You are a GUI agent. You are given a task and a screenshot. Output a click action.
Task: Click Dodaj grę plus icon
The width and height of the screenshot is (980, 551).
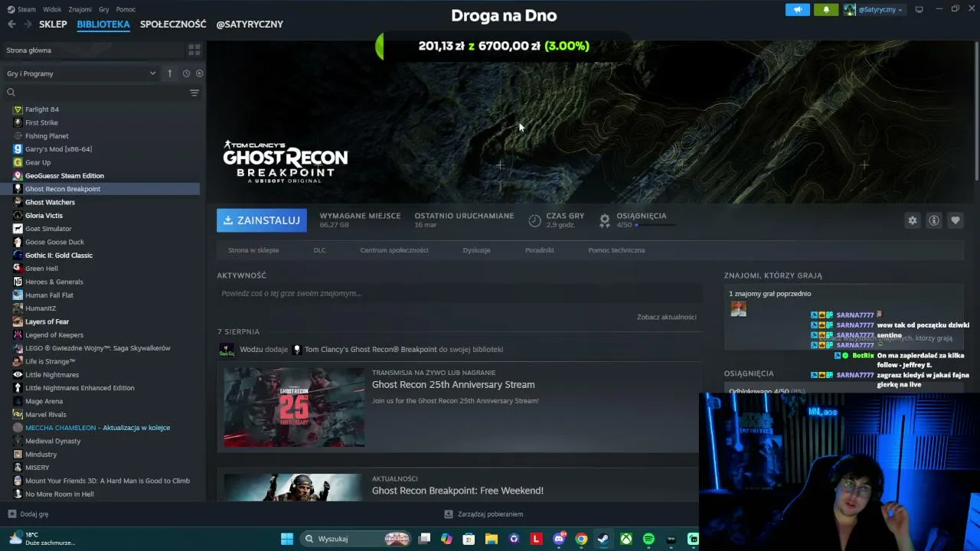pos(11,514)
